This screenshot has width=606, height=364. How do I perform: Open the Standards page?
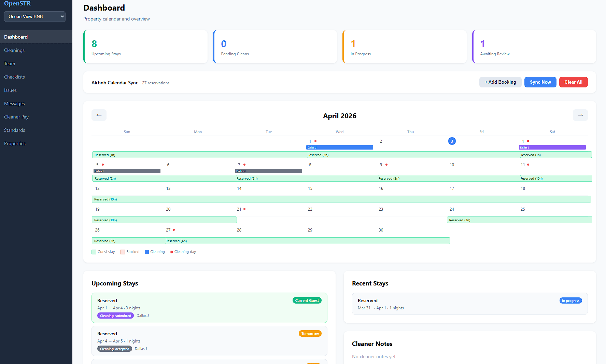[x=36, y=130]
